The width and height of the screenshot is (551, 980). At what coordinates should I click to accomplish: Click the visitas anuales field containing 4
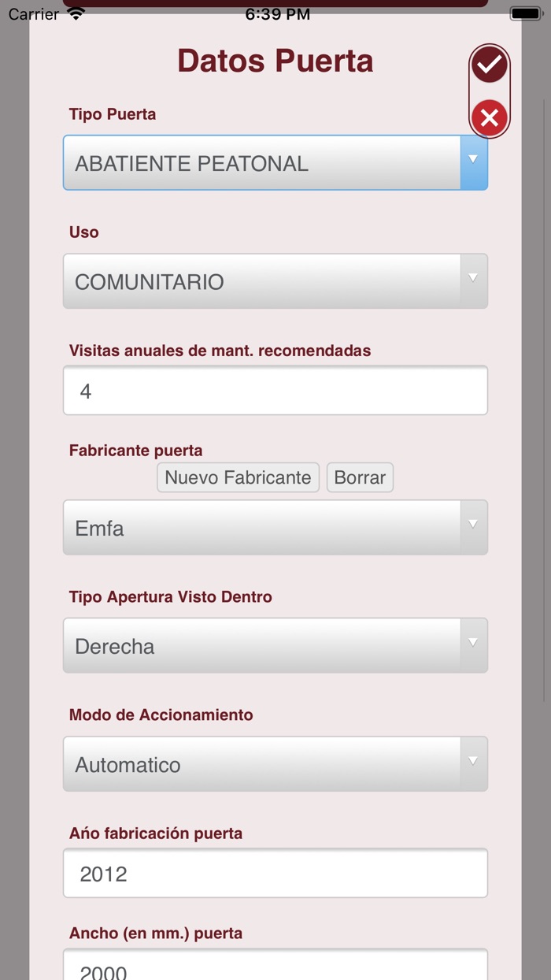tap(275, 390)
